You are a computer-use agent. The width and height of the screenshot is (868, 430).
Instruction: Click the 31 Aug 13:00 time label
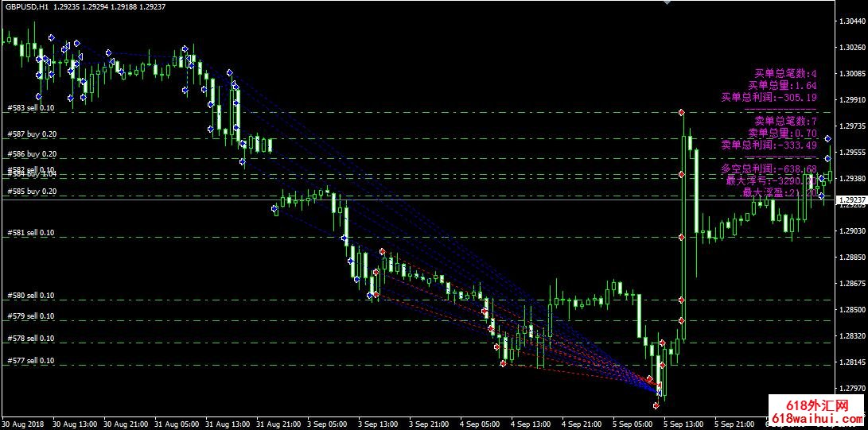[x=227, y=424]
